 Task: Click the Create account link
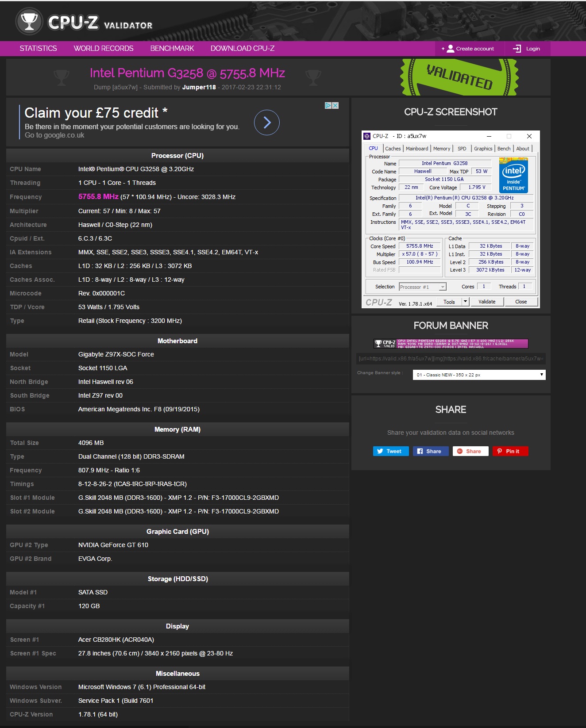point(475,49)
